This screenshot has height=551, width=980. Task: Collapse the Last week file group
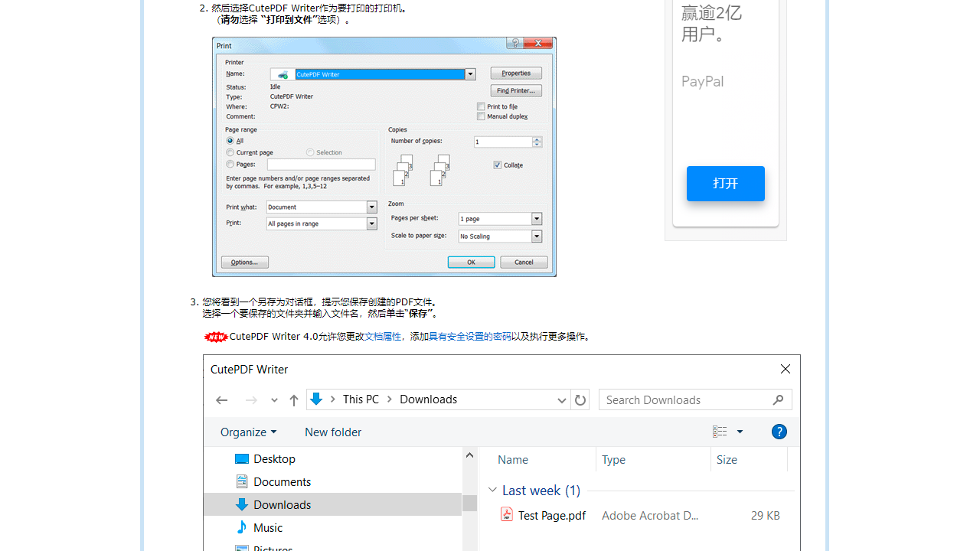point(492,489)
